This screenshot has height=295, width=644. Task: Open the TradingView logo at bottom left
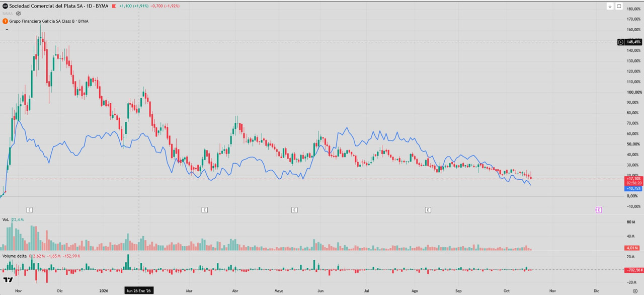[8, 280]
